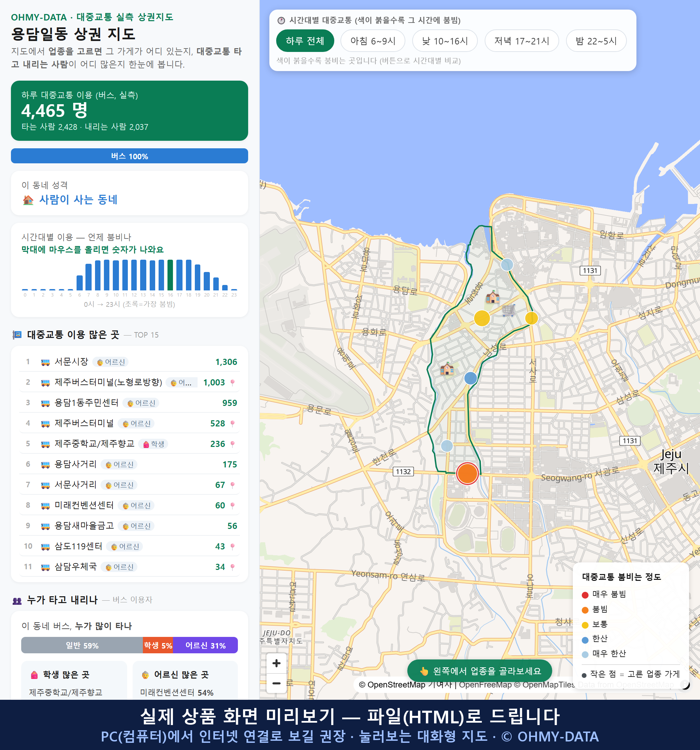Click the 4,465 명 daily usage card

coord(130,111)
